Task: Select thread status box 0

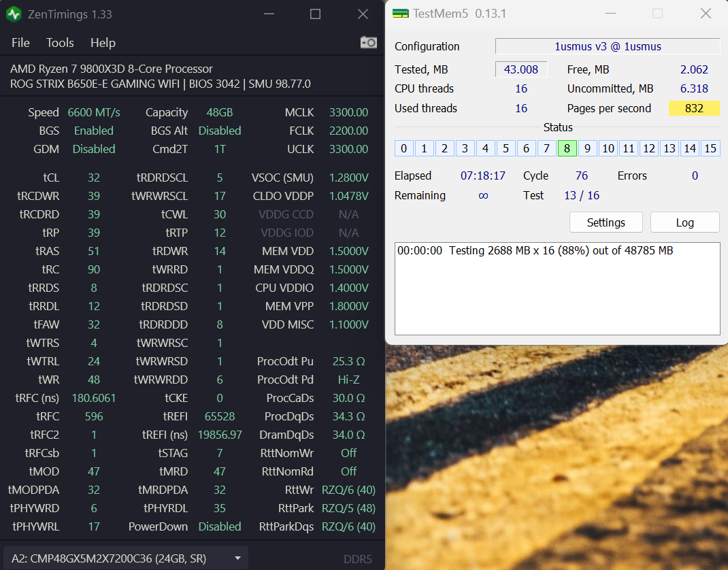Action: (x=404, y=148)
